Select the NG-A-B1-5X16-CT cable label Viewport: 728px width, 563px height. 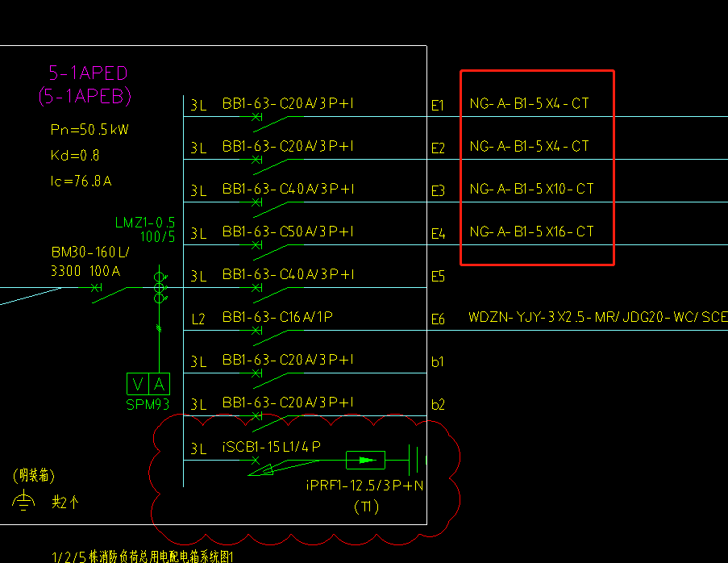pyautogui.click(x=531, y=231)
